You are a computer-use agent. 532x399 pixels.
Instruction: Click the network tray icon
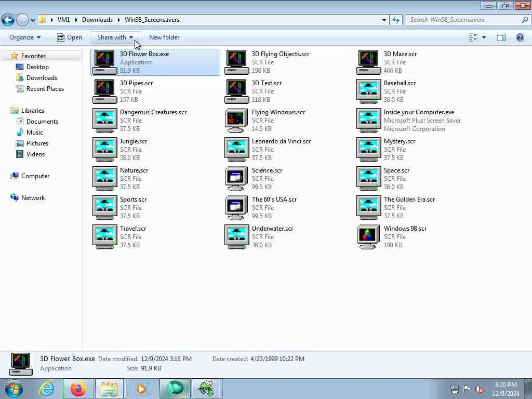coord(454,389)
